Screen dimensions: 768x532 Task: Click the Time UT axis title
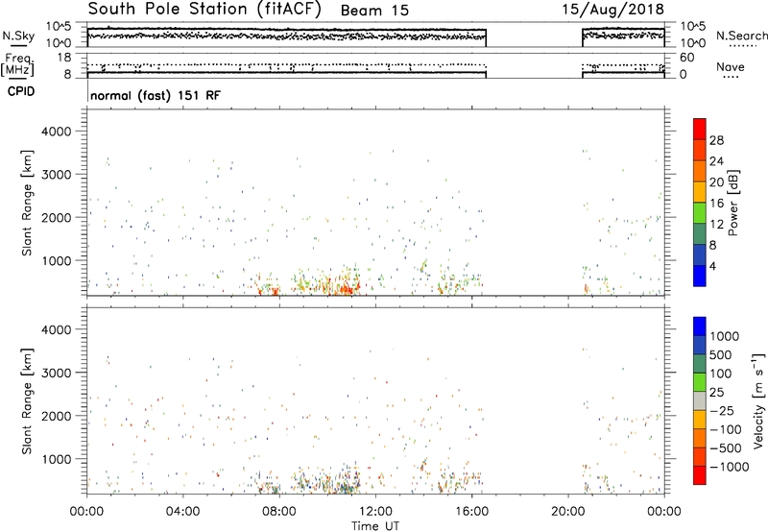(x=375, y=526)
